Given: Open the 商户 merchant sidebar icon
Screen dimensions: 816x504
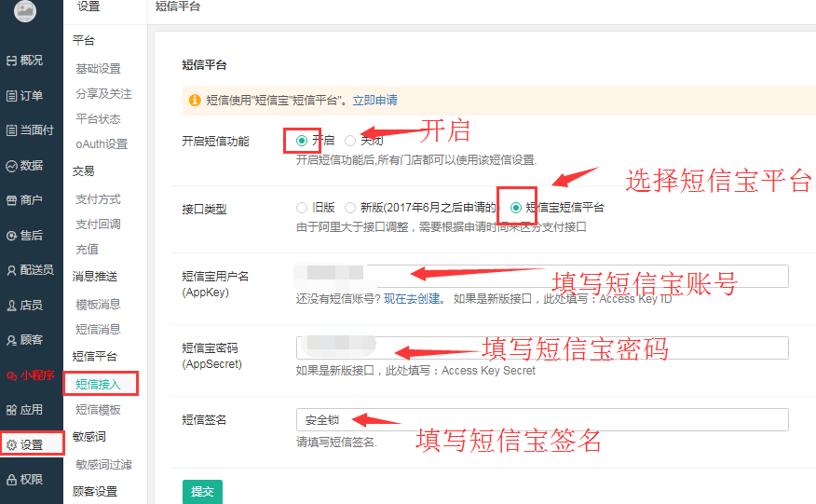Looking at the screenshot, I should point(12,200).
